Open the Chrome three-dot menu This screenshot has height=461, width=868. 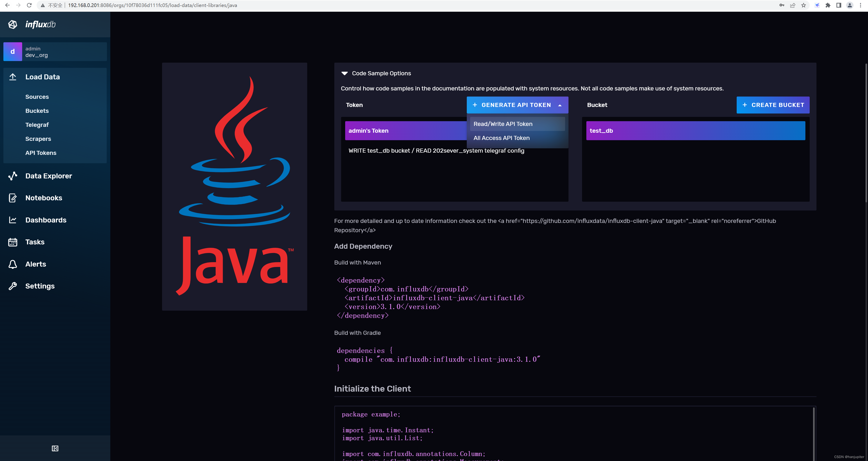[861, 5]
